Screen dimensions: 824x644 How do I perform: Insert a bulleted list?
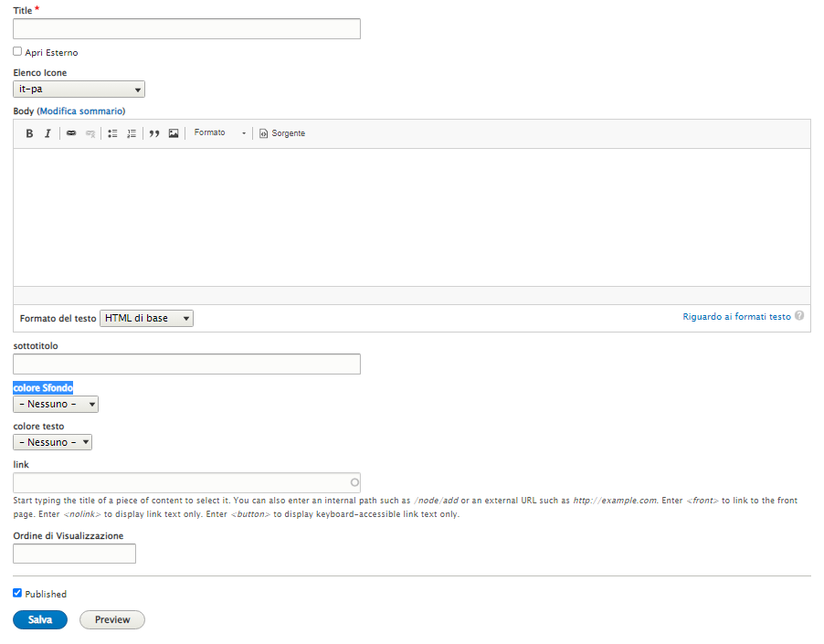coord(113,133)
